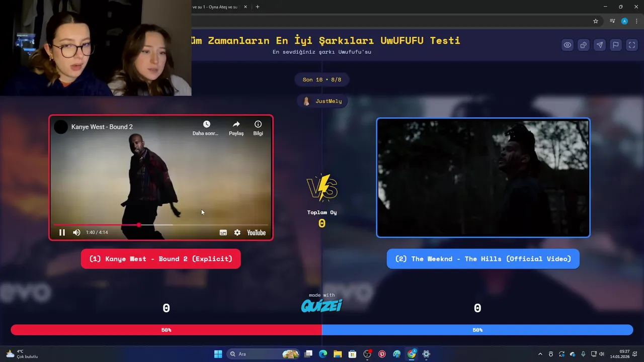This screenshot has height=362, width=644.
Task: Close the Oyna Ateş ve su tab
Action: [246, 7]
